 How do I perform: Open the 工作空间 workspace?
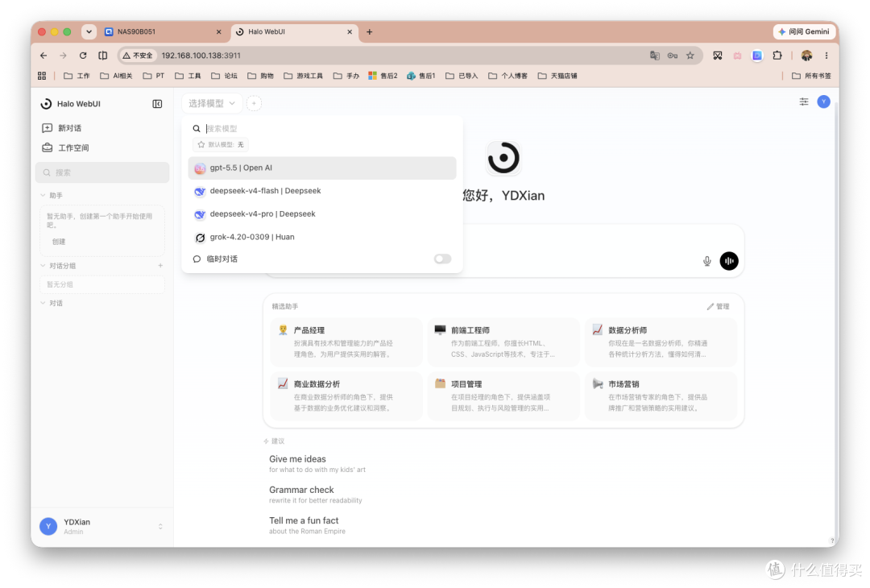(65, 147)
